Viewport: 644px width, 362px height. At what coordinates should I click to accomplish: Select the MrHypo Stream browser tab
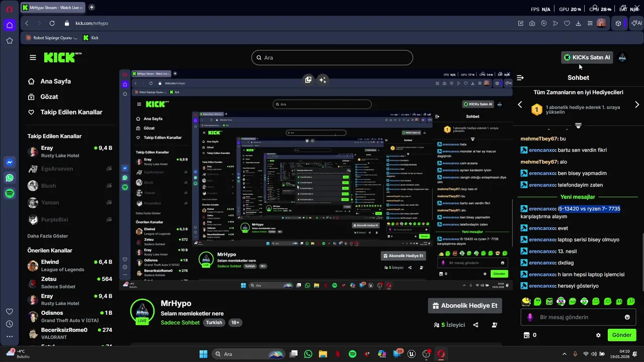(x=53, y=8)
